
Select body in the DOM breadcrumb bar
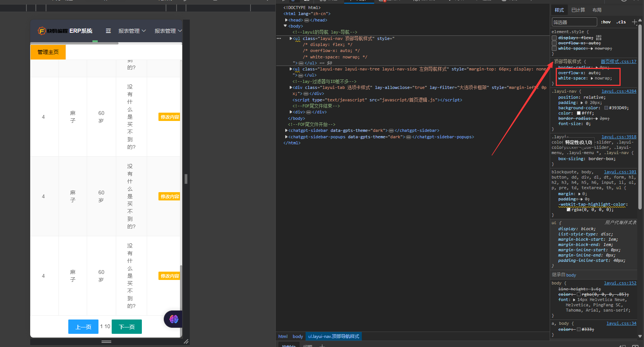pos(298,336)
